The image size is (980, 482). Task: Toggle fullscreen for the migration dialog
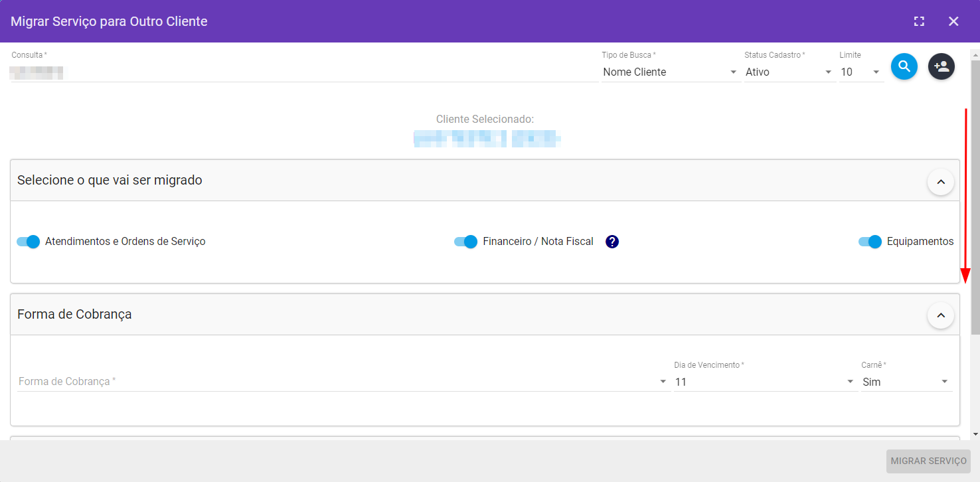point(919,21)
